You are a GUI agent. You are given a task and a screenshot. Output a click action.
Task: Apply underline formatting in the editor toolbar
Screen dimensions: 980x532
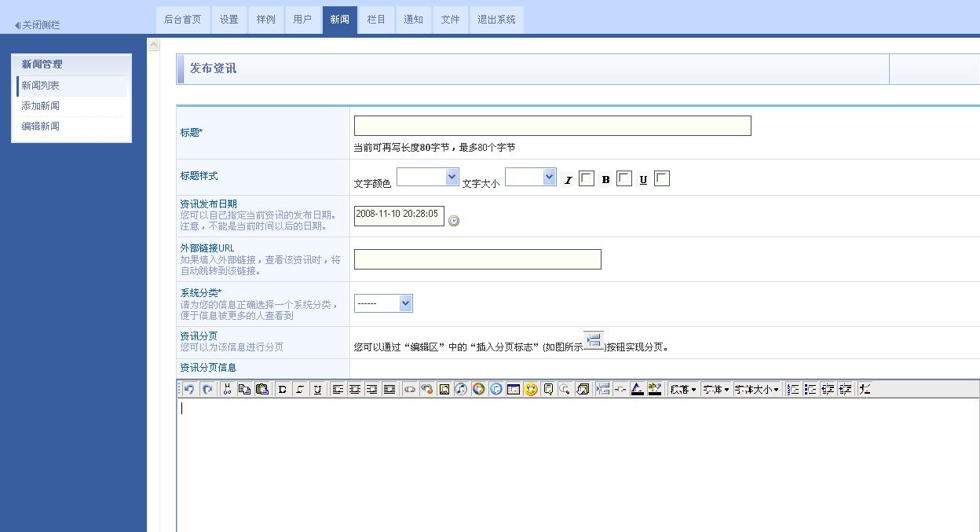point(316,388)
